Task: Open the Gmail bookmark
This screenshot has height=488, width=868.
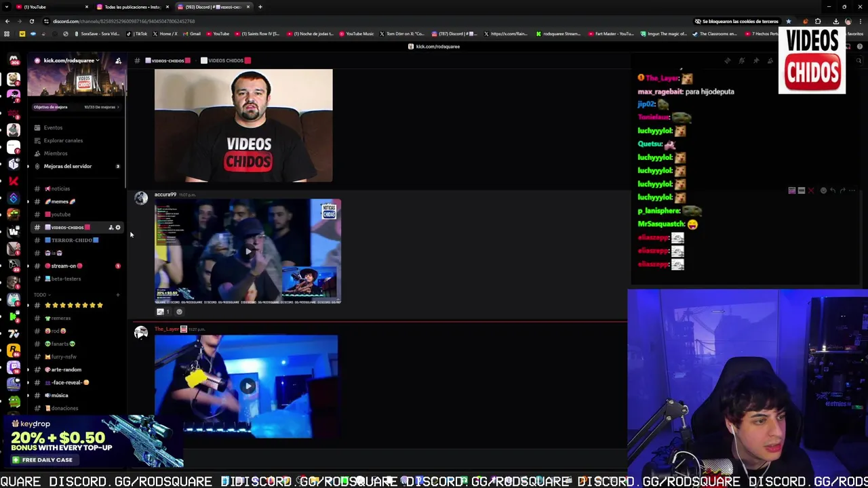Action: tap(192, 33)
